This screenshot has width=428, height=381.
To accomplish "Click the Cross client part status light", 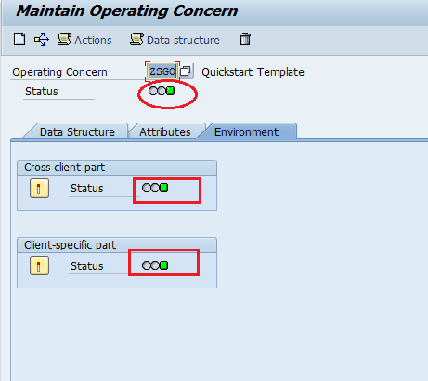I will (x=155, y=188).
